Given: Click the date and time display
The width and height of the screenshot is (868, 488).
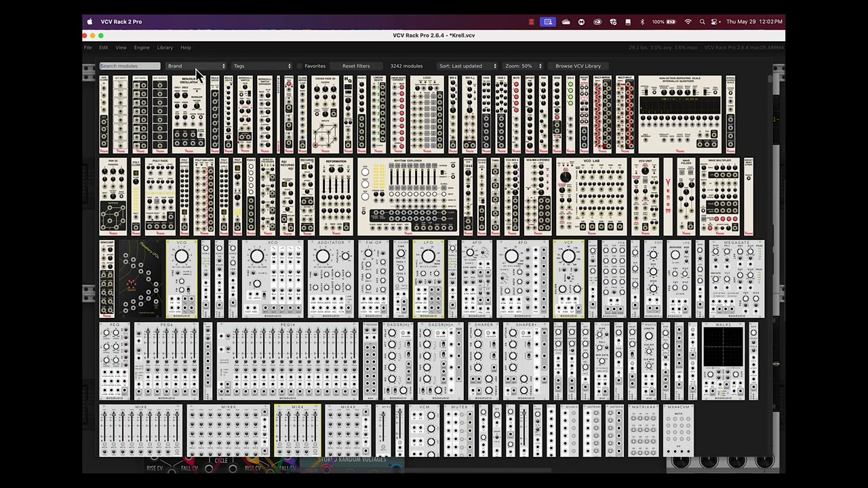Looking at the screenshot, I should click(754, 22).
